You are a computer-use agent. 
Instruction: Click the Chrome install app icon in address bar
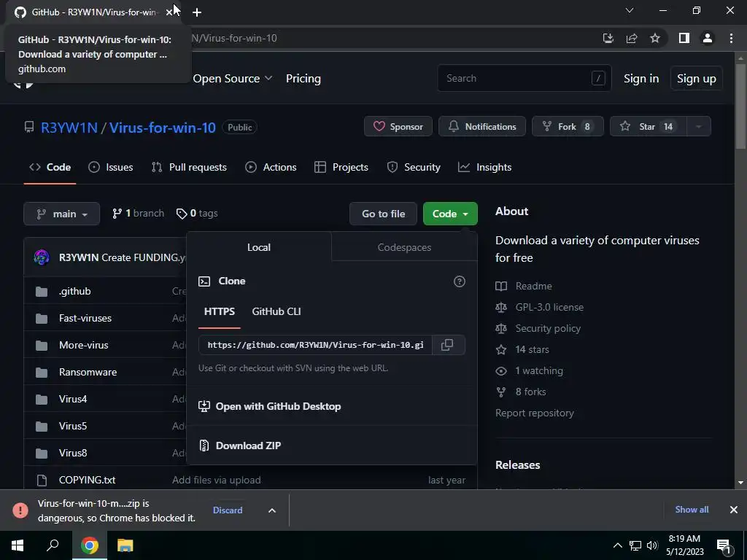coord(608,38)
